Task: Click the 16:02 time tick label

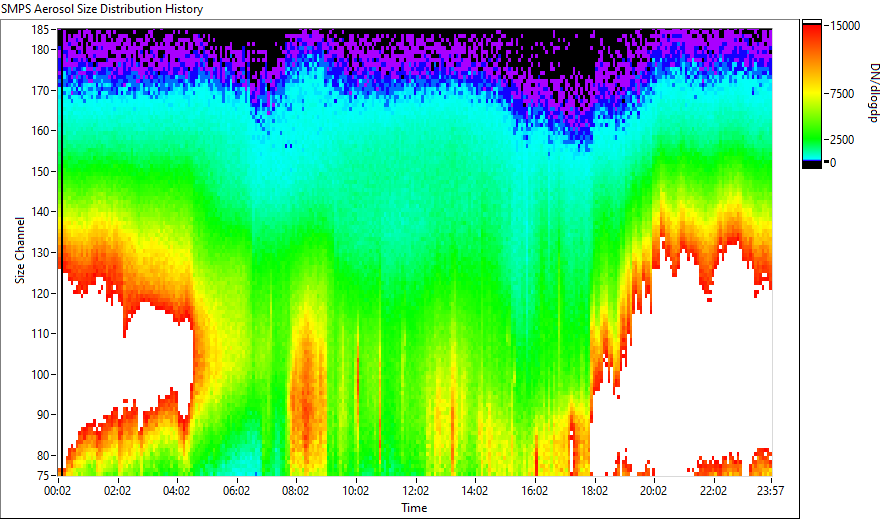Action: click(x=534, y=491)
